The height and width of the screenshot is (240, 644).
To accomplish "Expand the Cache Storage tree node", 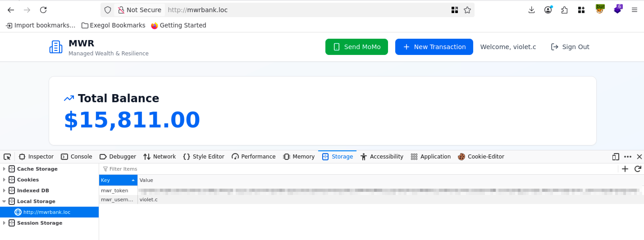I will point(4,169).
